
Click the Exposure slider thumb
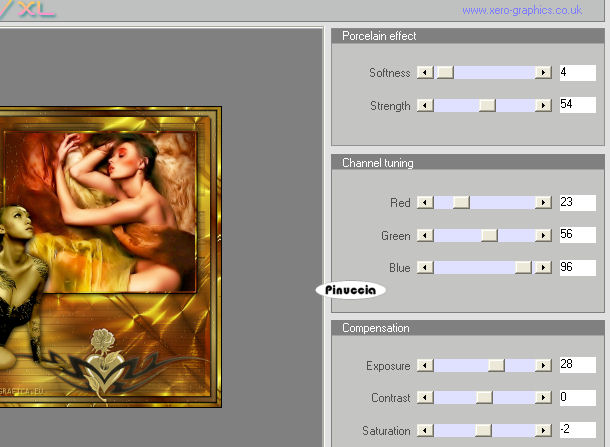[496, 365]
